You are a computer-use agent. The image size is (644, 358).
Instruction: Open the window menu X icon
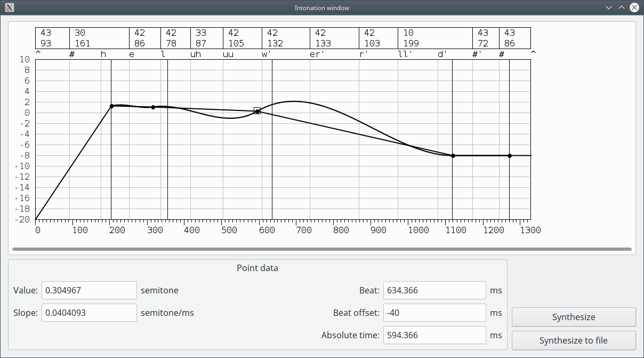(10, 7)
